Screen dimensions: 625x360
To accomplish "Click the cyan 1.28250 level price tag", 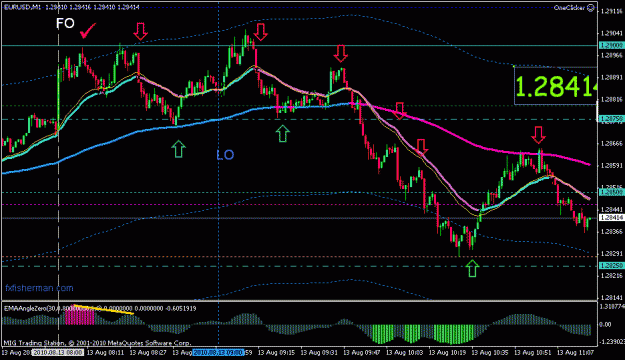I will (611, 265).
